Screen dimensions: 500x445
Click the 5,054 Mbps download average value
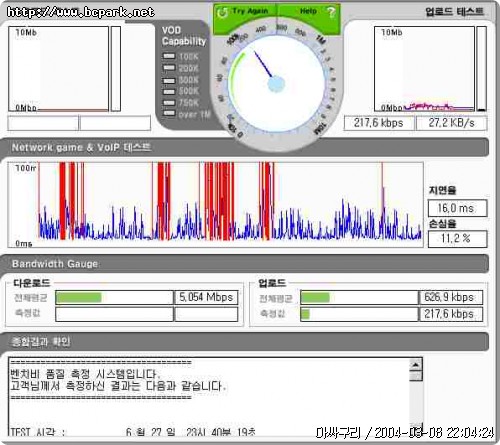click(x=206, y=297)
